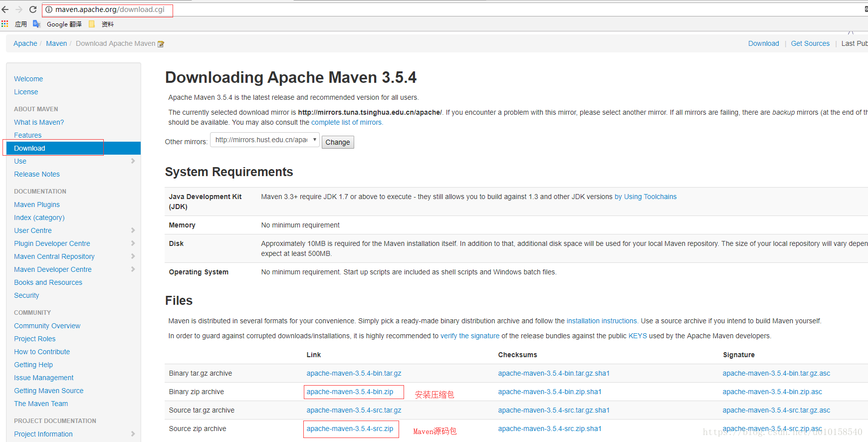
Task: Open How to Contribute sidebar link
Action: [42, 352]
